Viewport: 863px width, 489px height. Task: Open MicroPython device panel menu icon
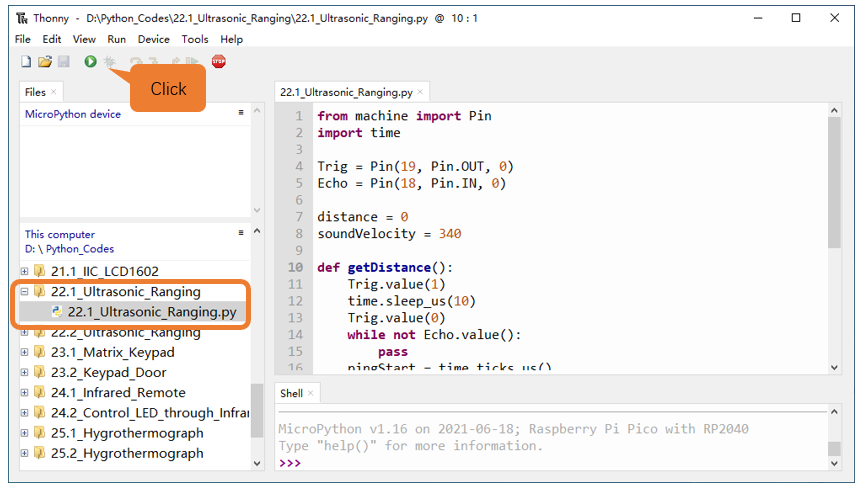click(x=241, y=112)
